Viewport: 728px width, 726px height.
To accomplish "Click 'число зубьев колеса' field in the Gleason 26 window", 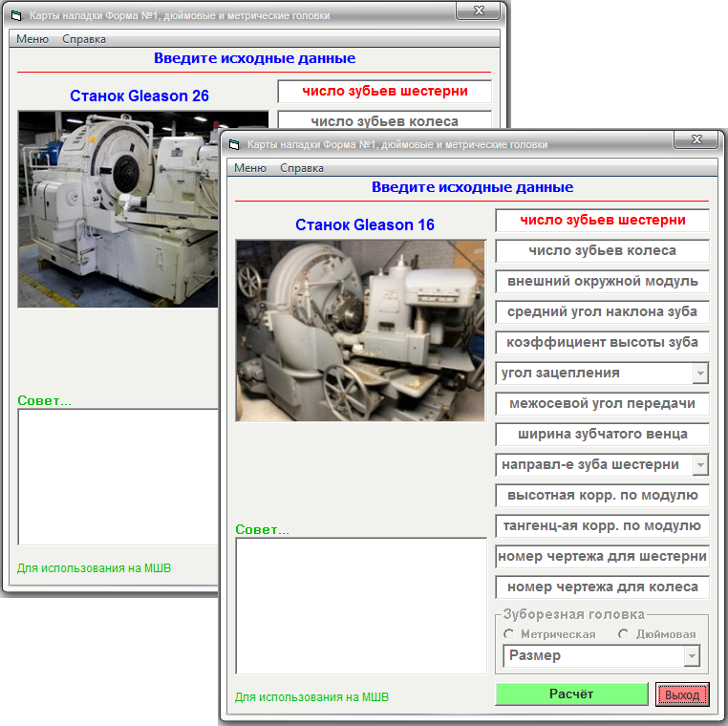I will (x=384, y=119).
